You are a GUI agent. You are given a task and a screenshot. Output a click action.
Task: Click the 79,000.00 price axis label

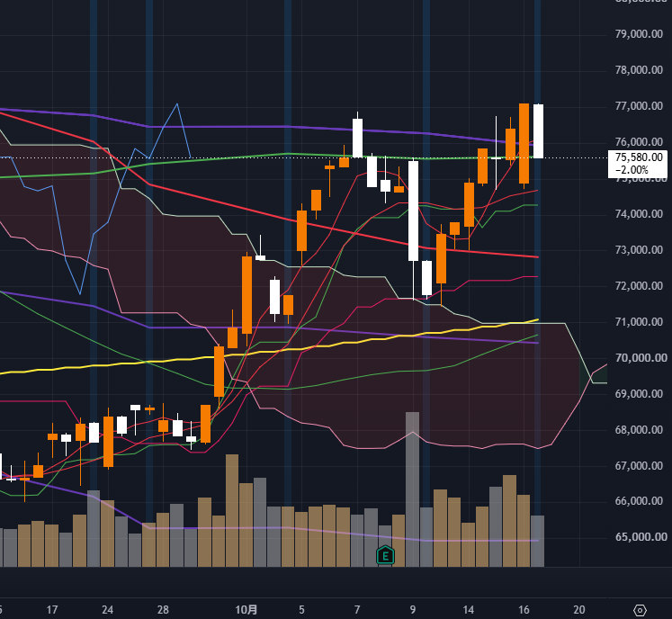coord(639,34)
